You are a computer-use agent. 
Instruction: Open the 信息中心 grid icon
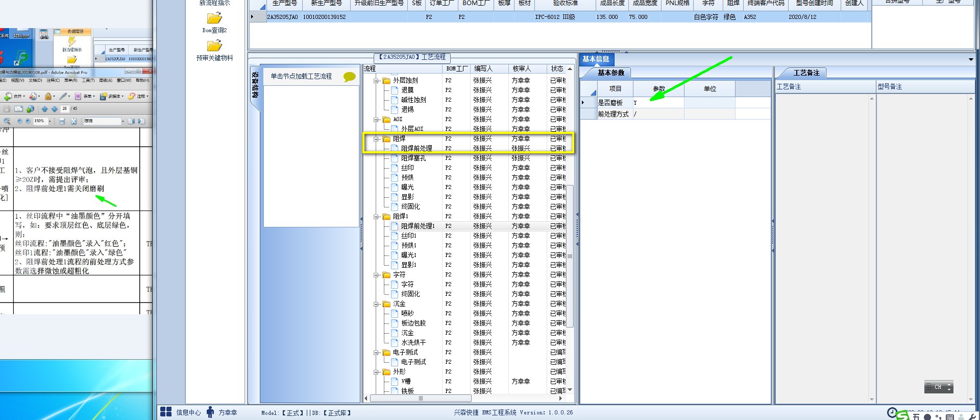[166, 412]
